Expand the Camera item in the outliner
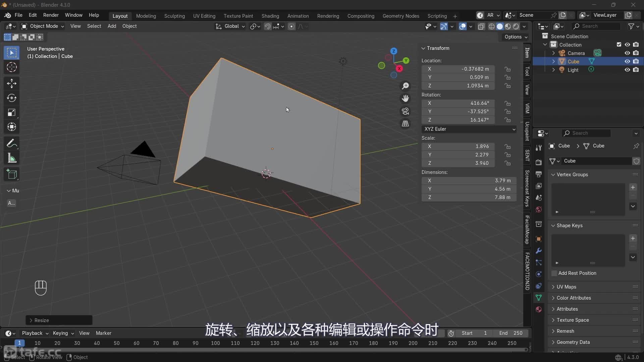This screenshot has width=644, height=362. (x=554, y=53)
